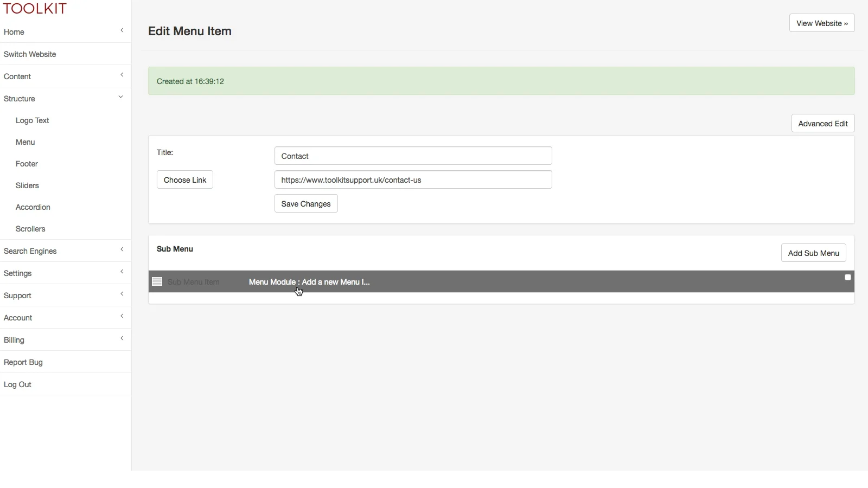Screen dimensions: 868x488
Task: Click the Created at 16:39:12 notice
Action: pyautogui.click(x=501, y=81)
